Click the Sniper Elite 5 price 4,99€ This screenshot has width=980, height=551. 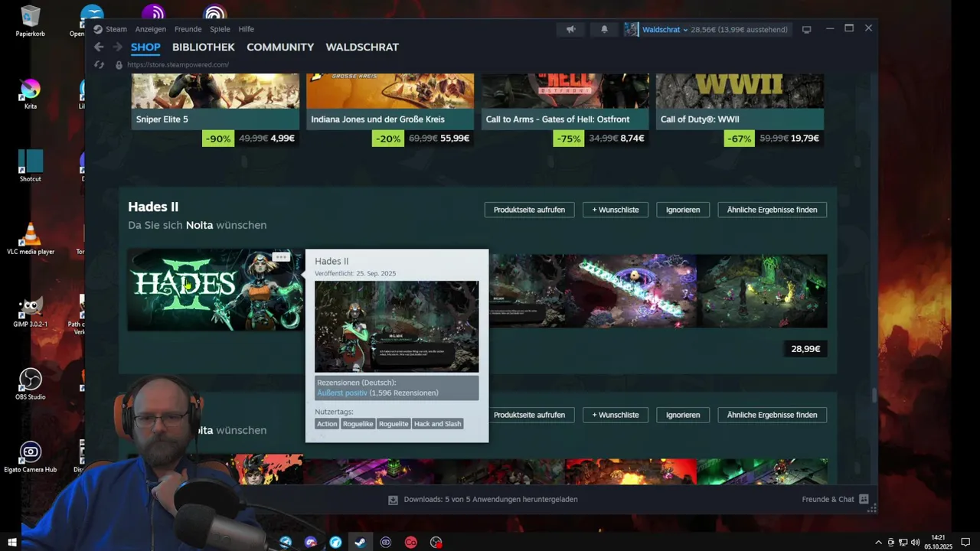[x=282, y=139]
